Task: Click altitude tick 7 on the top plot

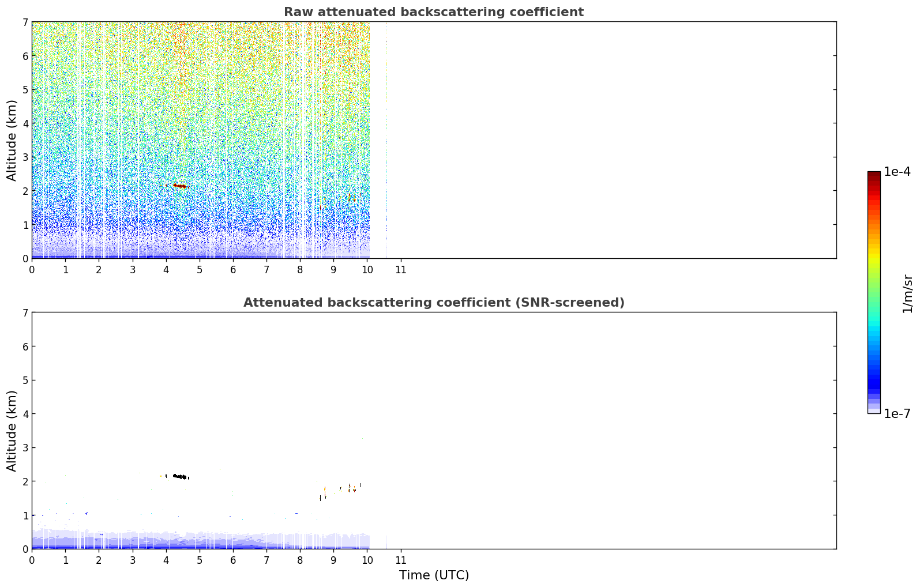Action: pos(25,22)
